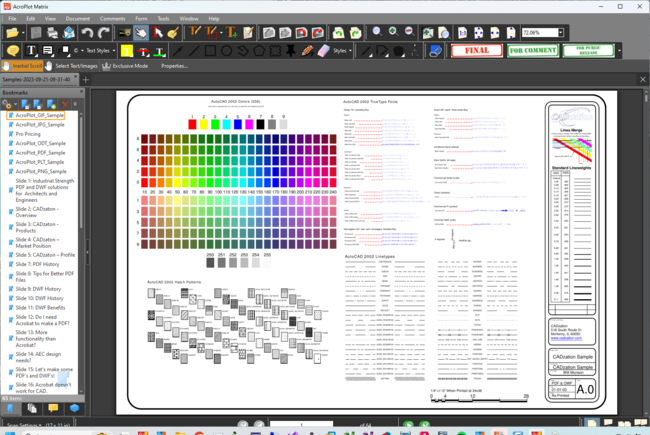Viewport: 650px width, 435px height.
Task: Expand the Text Styles dropdown
Action: [x=114, y=51]
